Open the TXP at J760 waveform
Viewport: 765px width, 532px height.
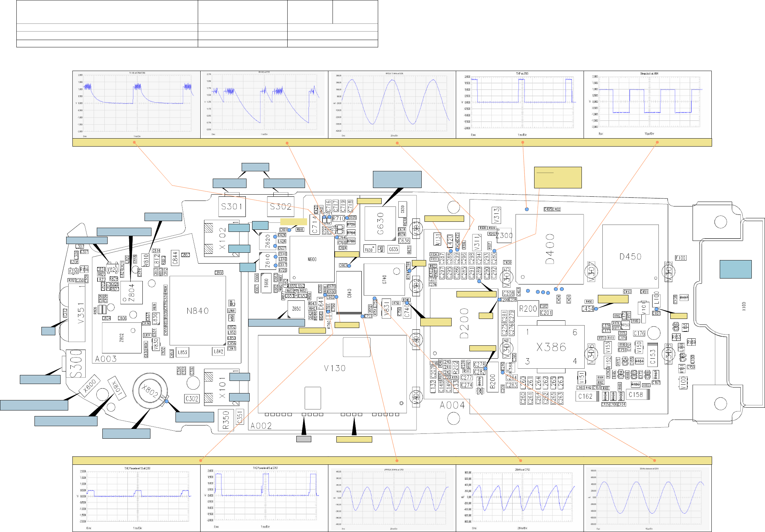point(520,104)
